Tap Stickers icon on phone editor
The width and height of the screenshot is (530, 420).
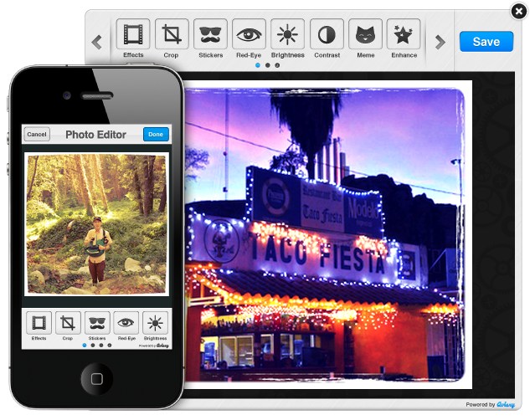tap(97, 323)
